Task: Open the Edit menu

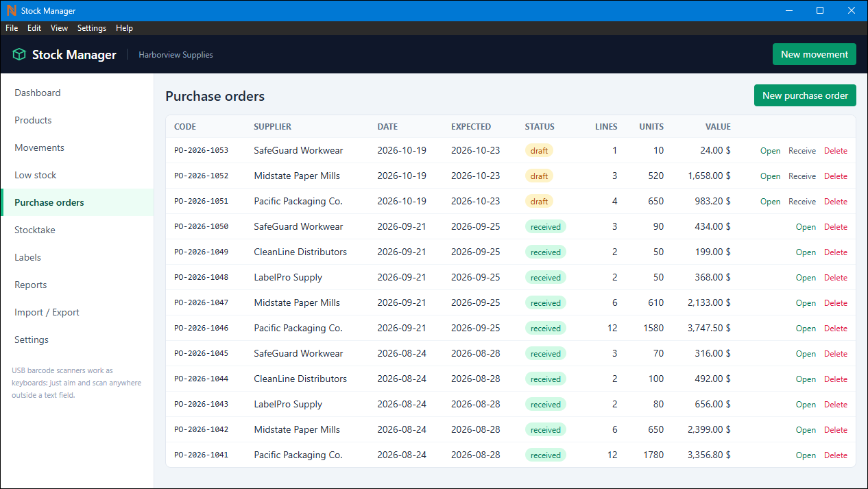Action: [34, 28]
